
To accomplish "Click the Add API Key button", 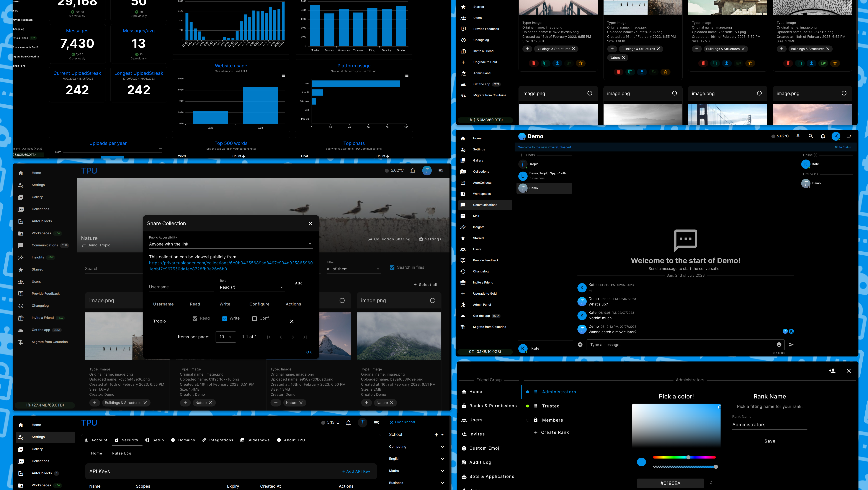I will [356, 471].
